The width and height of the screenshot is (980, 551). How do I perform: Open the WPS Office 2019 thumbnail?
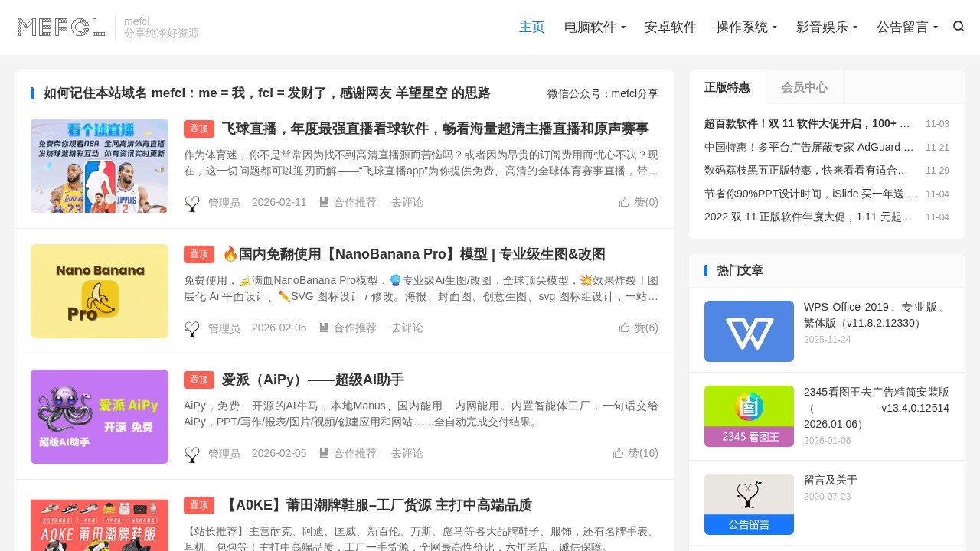tap(749, 331)
